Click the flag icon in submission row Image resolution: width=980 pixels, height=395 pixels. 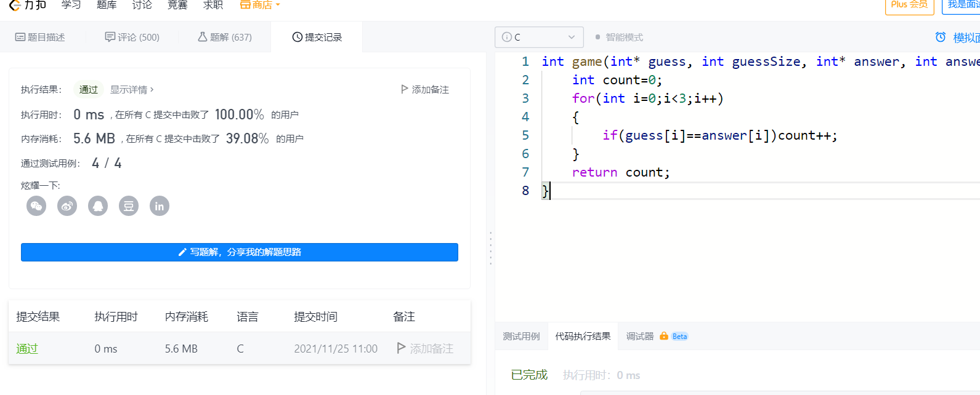[401, 348]
